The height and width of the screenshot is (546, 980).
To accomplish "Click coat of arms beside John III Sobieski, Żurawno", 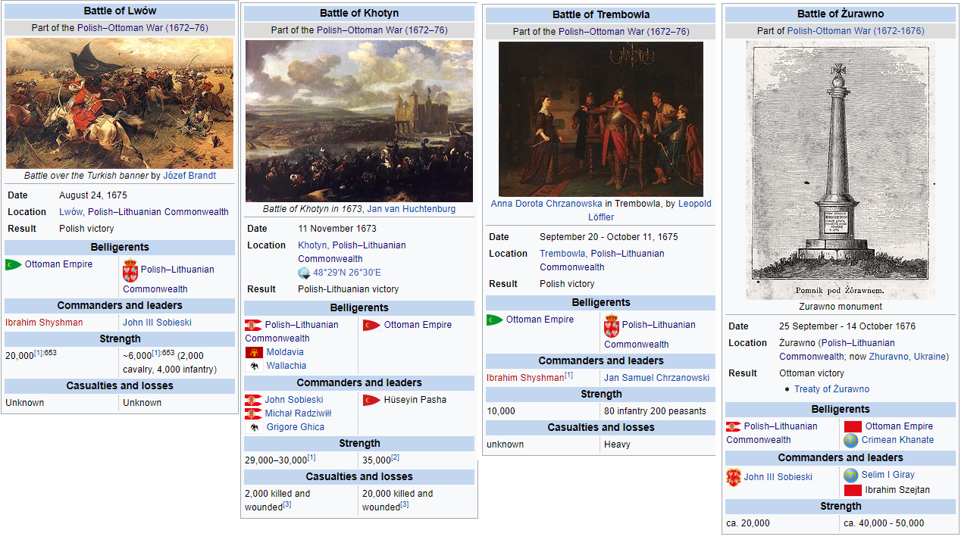I will (734, 477).
